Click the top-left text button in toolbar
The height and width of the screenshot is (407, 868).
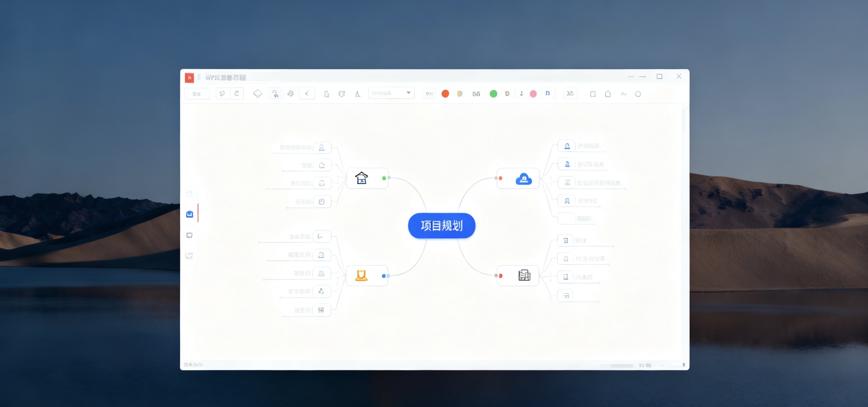(196, 94)
